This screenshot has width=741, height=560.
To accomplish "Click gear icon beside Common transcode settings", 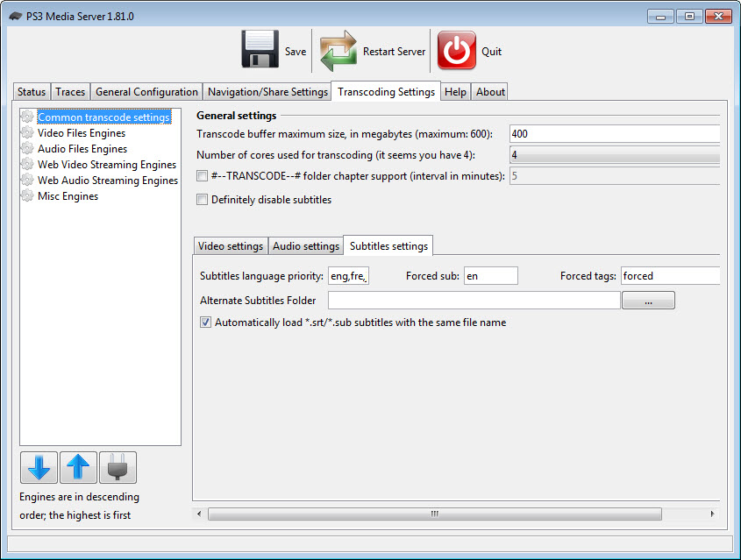I will pyautogui.click(x=27, y=117).
